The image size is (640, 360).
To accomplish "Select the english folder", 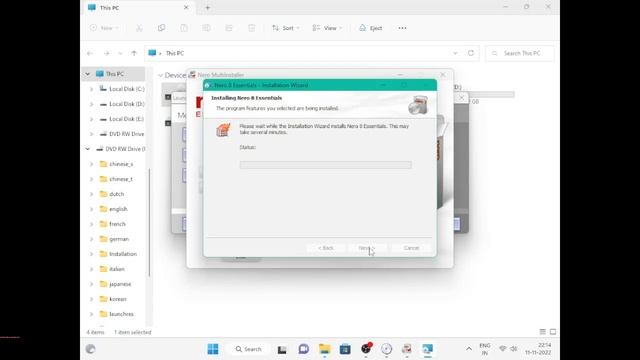I will (x=114, y=209).
